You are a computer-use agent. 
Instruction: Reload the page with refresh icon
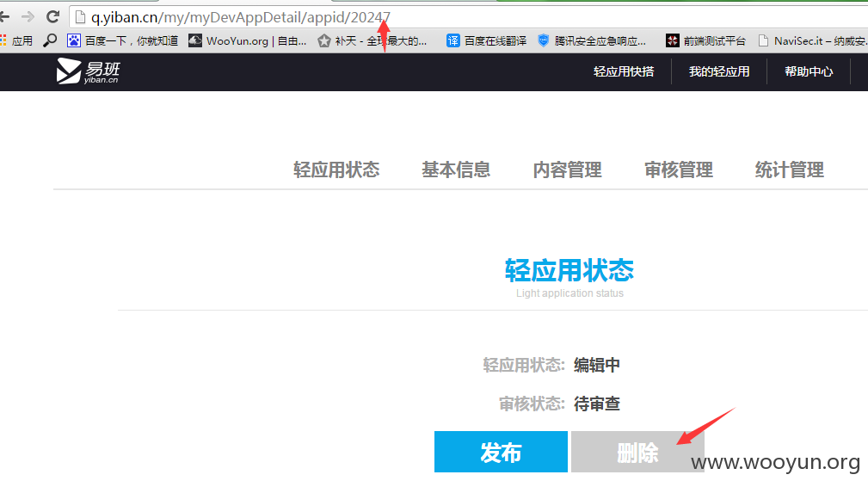point(52,17)
